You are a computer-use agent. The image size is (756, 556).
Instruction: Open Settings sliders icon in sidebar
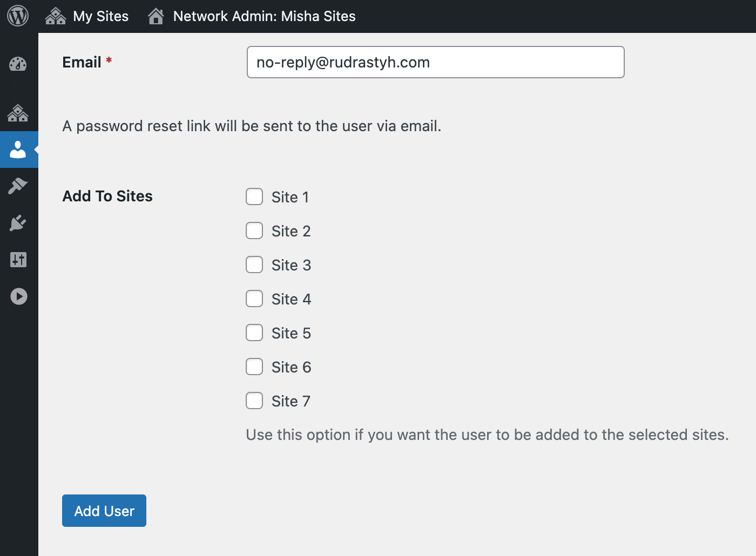coord(18,260)
